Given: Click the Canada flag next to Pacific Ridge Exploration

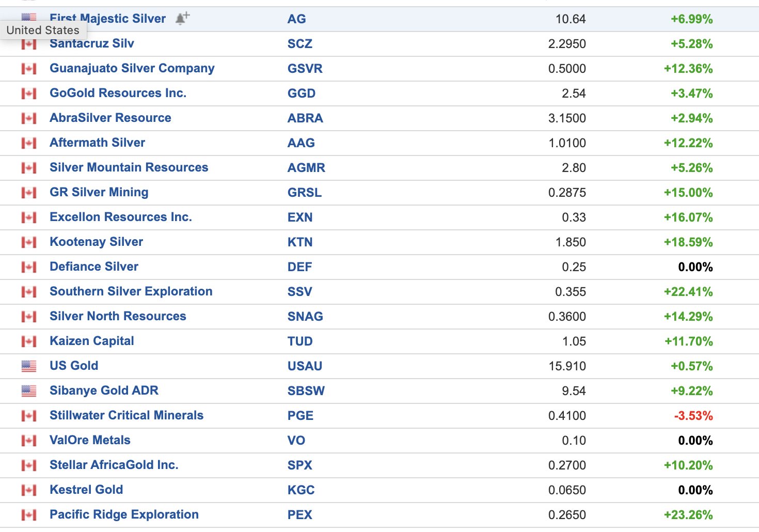Looking at the screenshot, I should click(29, 515).
